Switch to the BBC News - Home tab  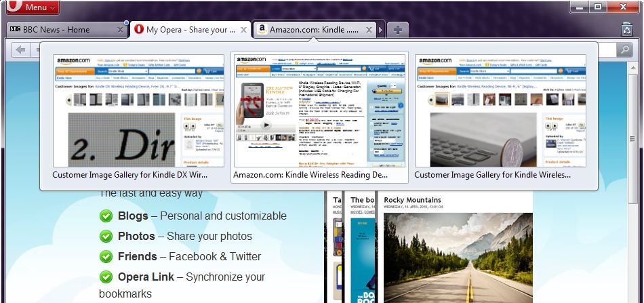click(x=66, y=30)
